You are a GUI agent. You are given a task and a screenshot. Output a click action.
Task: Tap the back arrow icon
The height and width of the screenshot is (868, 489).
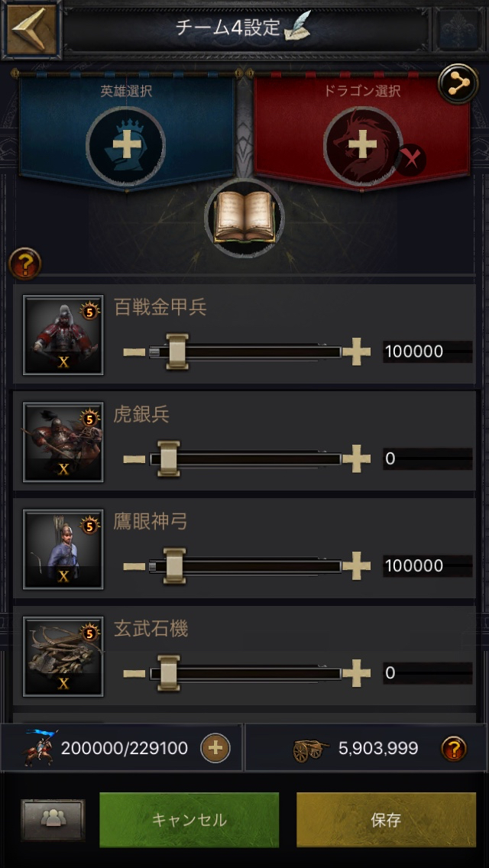[31, 28]
